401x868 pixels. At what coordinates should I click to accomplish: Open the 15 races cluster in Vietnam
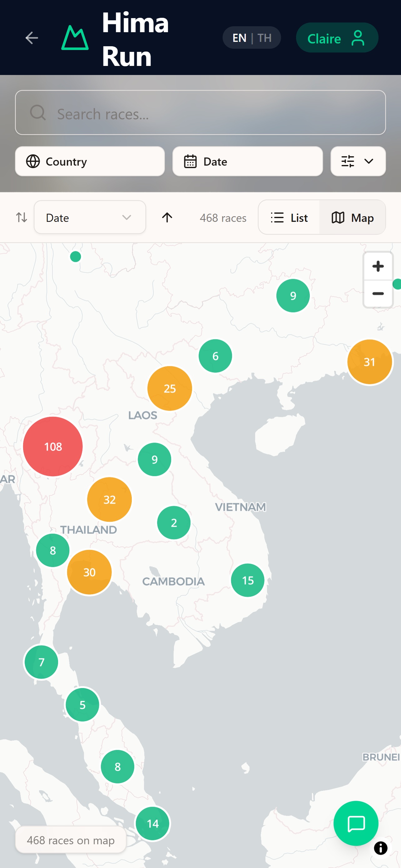(x=248, y=580)
